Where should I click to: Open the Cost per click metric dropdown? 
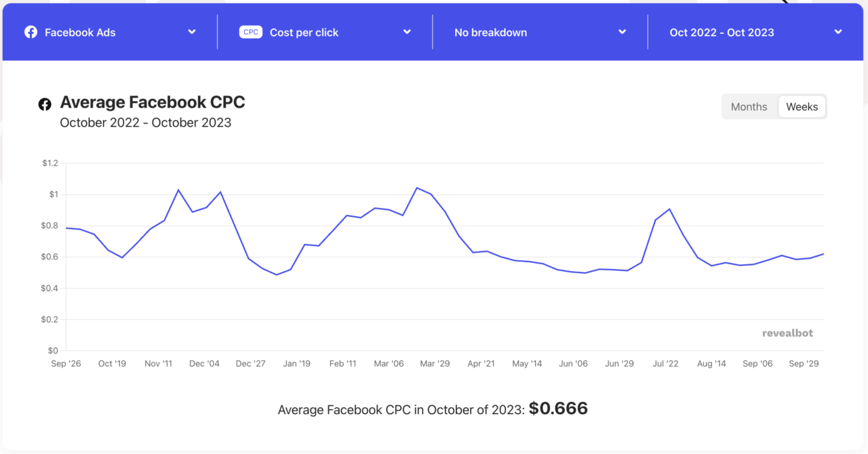[x=407, y=32]
